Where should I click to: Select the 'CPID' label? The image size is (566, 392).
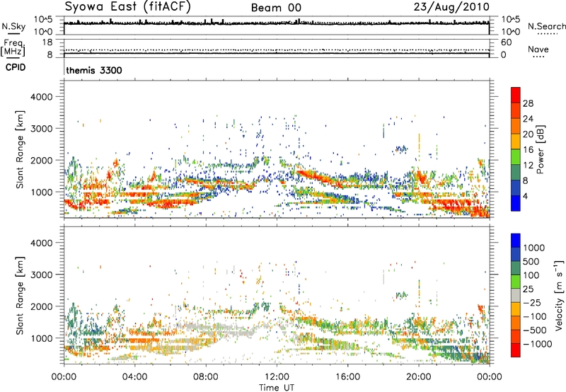click(16, 67)
